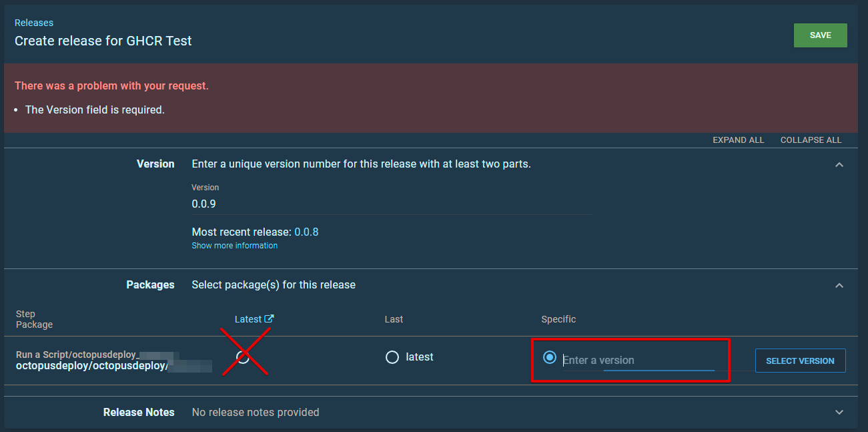Focus the Enter a version field
868x432 pixels.
tap(620, 360)
